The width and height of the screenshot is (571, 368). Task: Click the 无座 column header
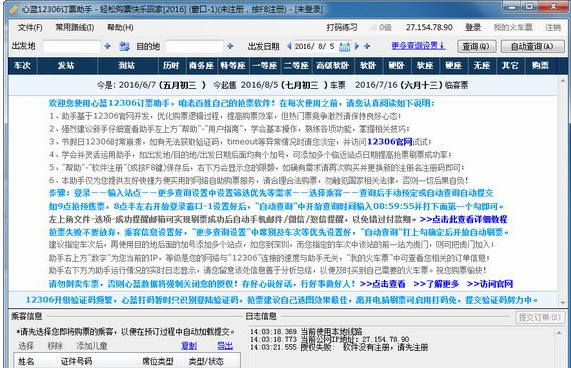tap(481, 66)
